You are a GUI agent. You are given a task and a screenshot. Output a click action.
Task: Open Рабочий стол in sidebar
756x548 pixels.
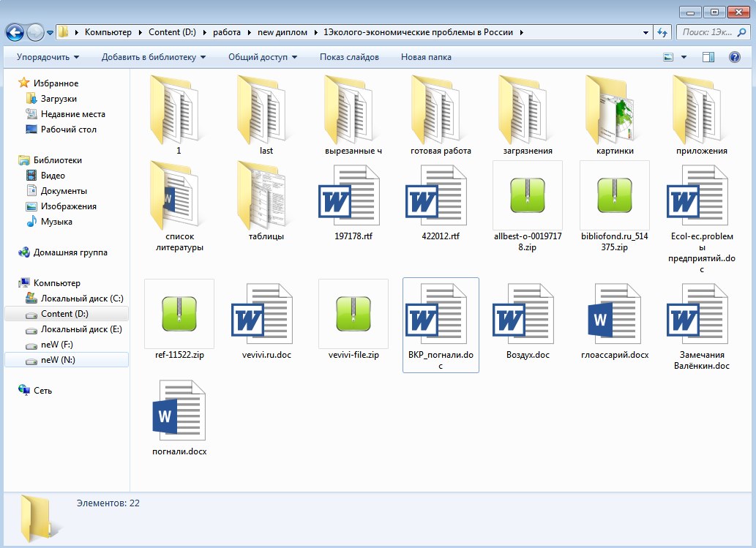point(69,130)
